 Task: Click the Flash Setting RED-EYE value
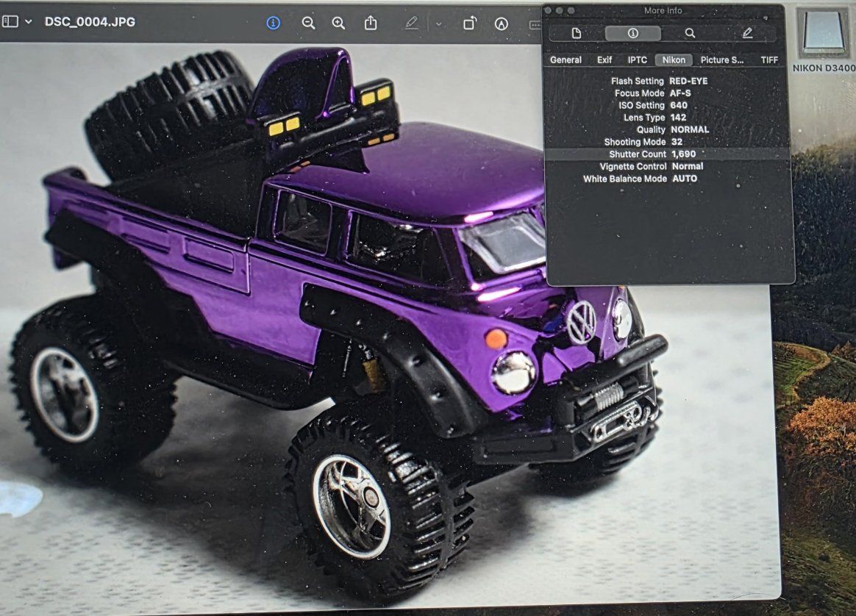click(x=688, y=81)
